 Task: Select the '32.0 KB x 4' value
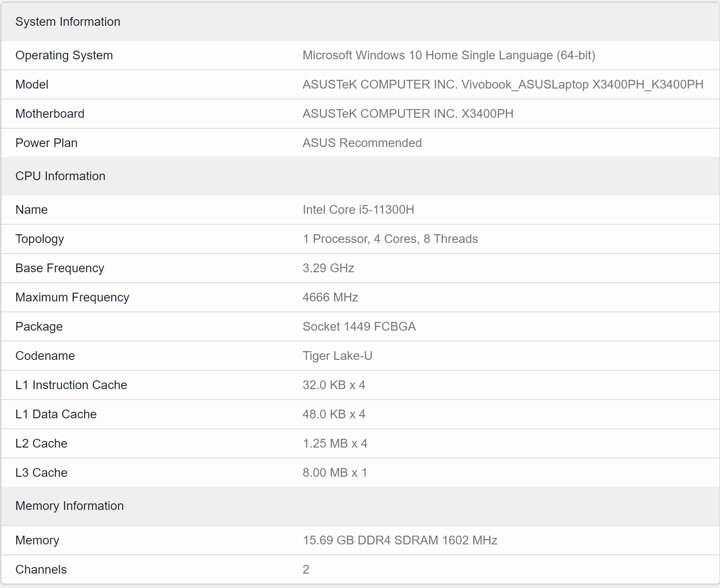[334, 385]
